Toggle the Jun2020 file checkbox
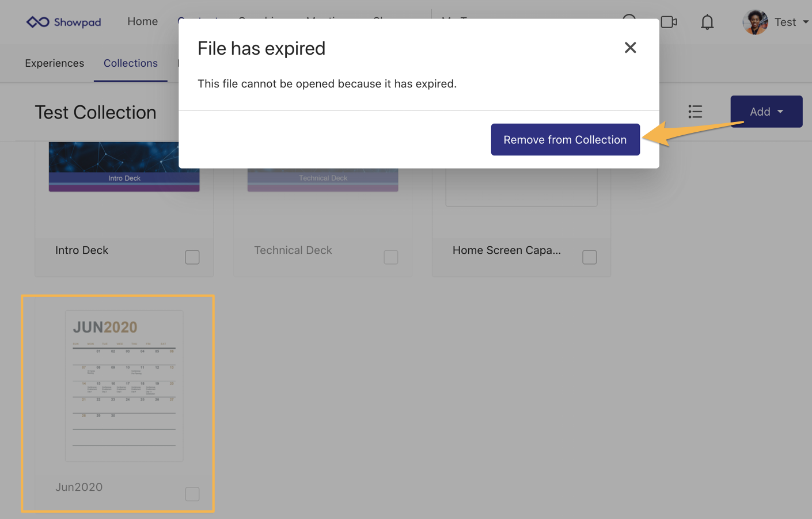 (192, 494)
